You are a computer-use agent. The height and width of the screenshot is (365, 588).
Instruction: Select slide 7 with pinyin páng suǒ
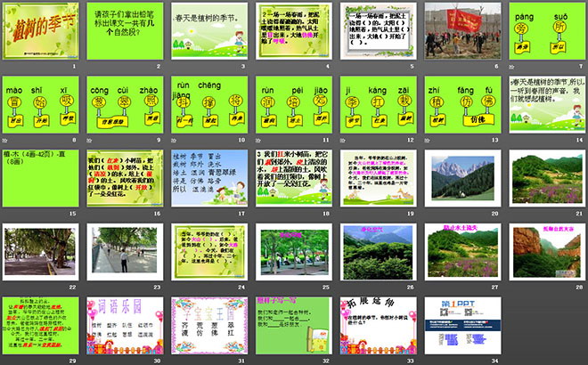[547, 31]
